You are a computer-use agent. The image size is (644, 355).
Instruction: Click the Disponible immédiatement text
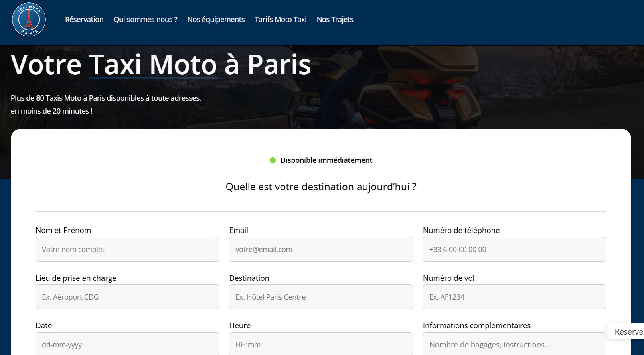pos(326,160)
